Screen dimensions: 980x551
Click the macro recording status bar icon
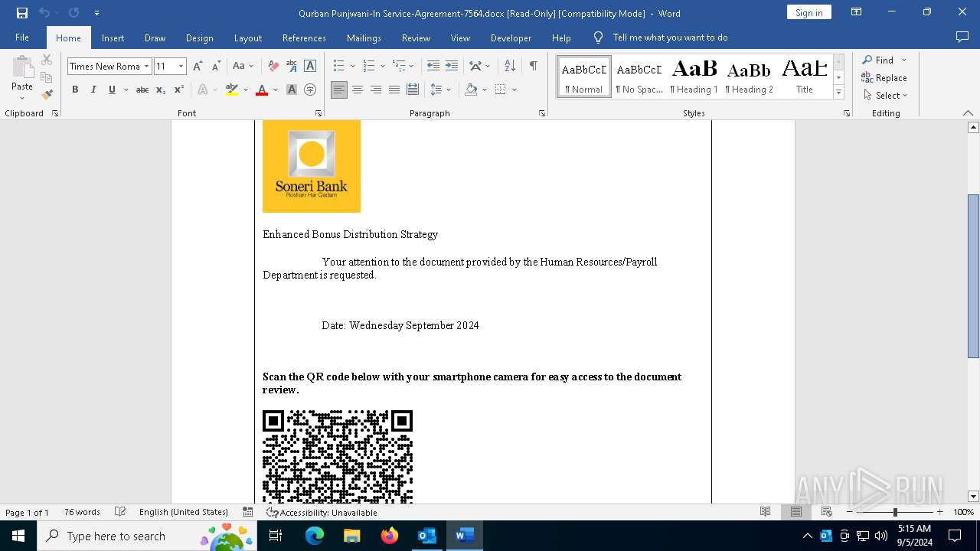(247, 512)
